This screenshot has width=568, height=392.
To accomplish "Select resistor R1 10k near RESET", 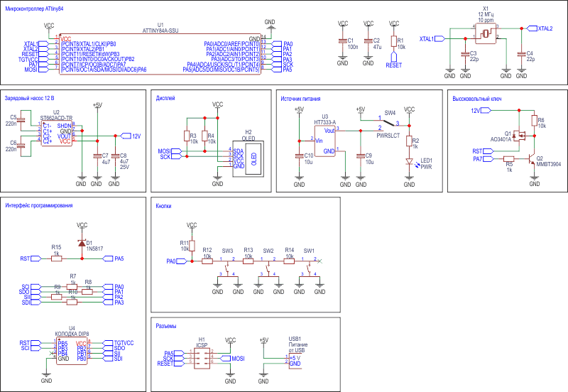I will [x=394, y=41].
